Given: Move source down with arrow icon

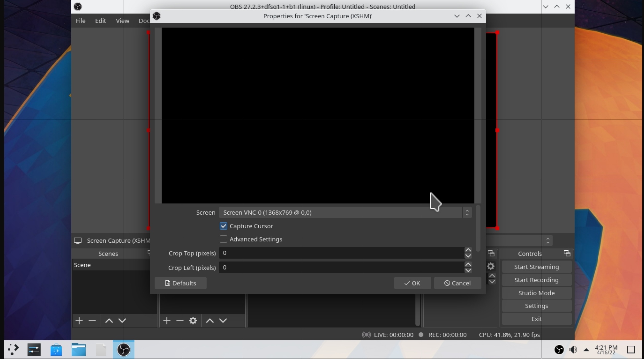Looking at the screenshot, I should pos(223,320).
